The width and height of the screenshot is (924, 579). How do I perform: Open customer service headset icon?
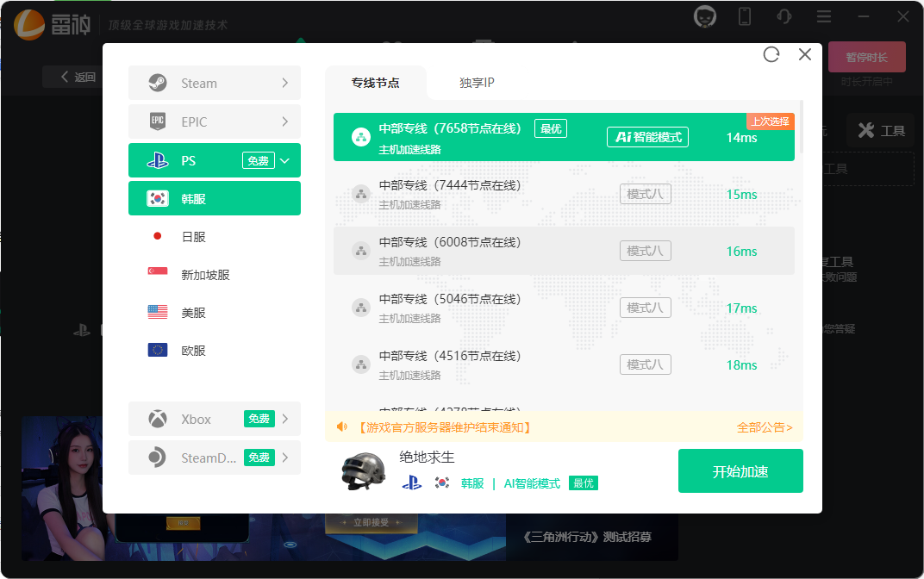tap(784, 16)
